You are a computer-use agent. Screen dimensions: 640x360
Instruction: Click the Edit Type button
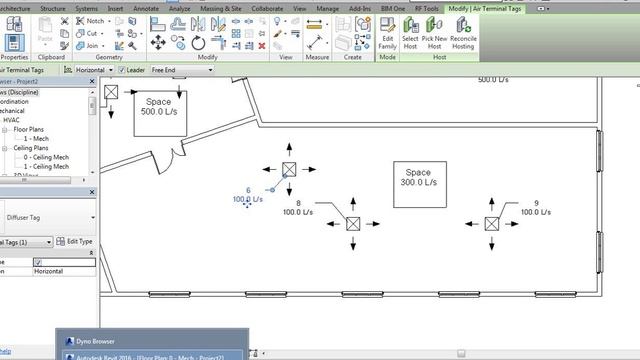(74, 242)
